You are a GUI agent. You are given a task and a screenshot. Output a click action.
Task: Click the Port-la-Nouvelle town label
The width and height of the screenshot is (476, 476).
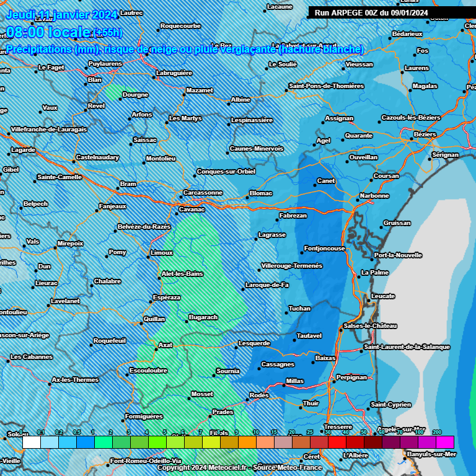(x=398, y=255)
